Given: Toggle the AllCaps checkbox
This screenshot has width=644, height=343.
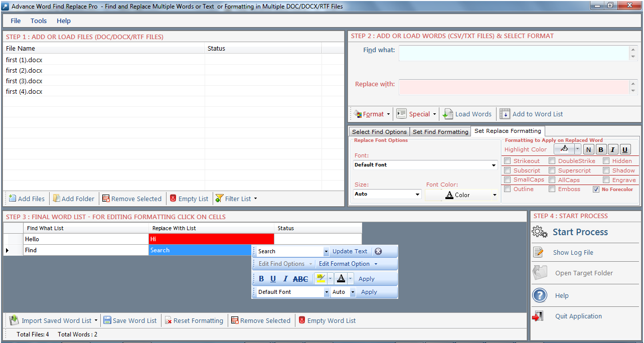Looking at the screenshot, I should [x=552, y=180].
